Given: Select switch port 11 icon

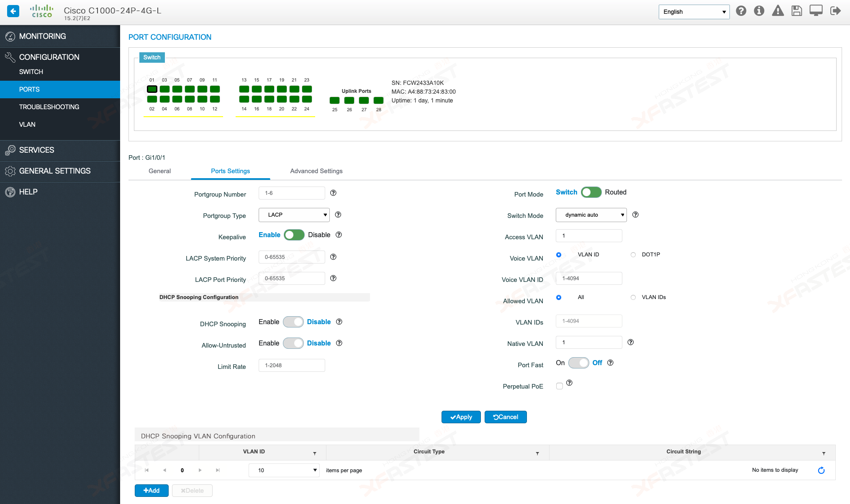Looking at the screenshot, I should [x=215, y=89].
